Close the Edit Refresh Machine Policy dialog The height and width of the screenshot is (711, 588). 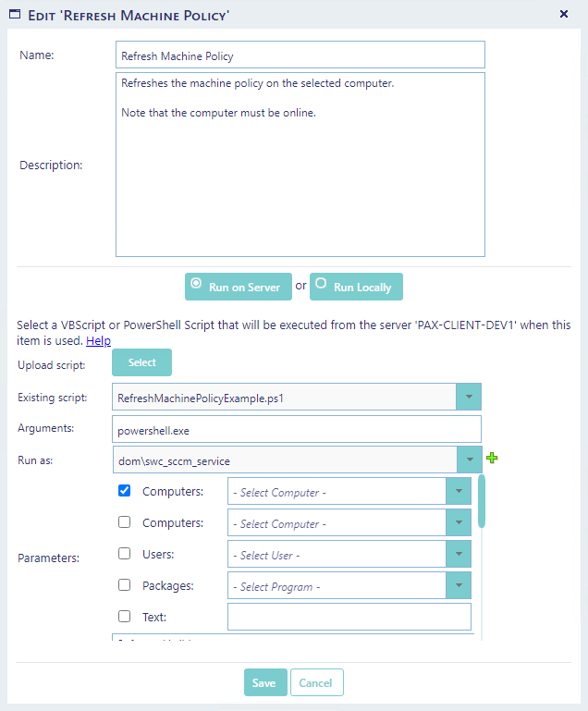[x=564, y=14]
